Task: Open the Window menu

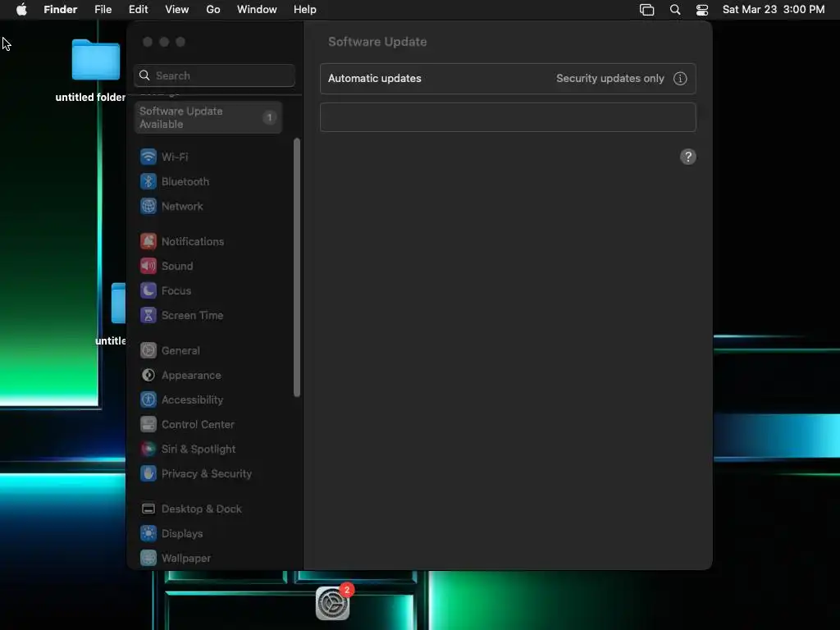Action: point(257,10)
